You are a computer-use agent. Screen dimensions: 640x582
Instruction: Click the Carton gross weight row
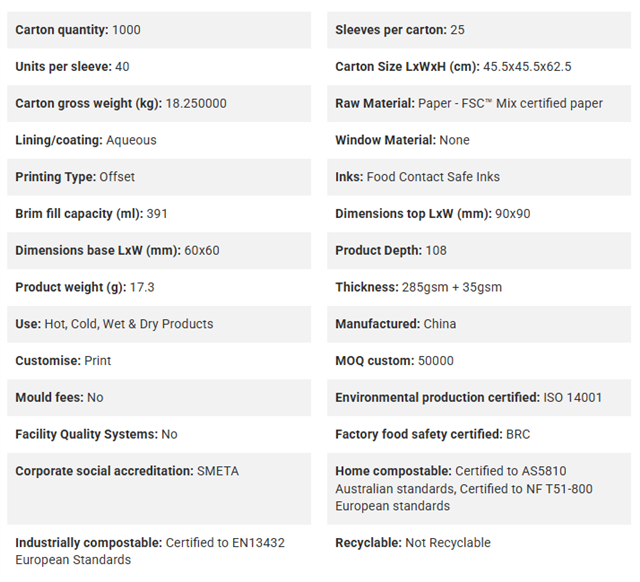[x=159, y=104]
